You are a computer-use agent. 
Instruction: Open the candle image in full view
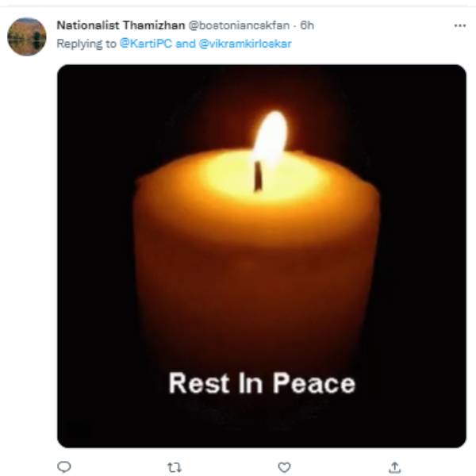click(x=262, y=256)
